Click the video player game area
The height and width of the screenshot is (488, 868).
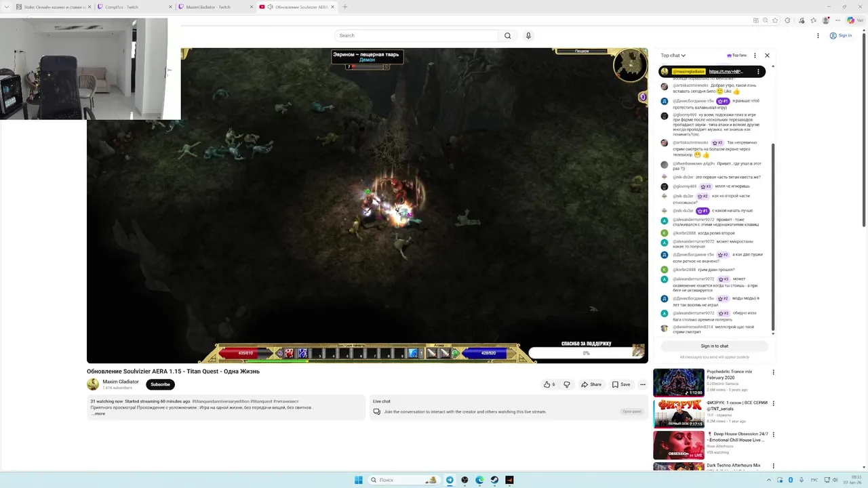tap(367, 205)
